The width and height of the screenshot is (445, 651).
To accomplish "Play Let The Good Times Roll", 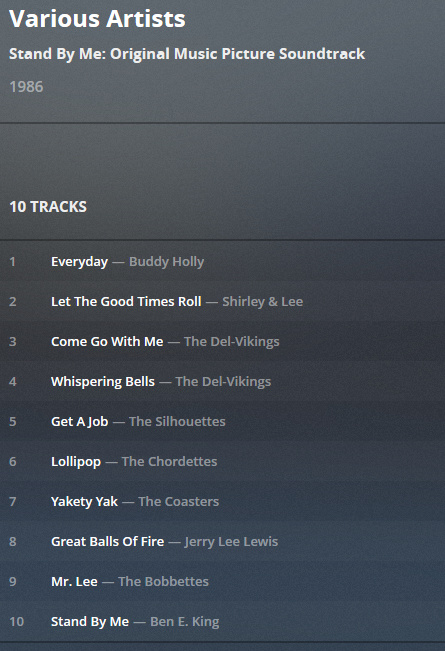I will pyautogui.click(x=126, y=301).
